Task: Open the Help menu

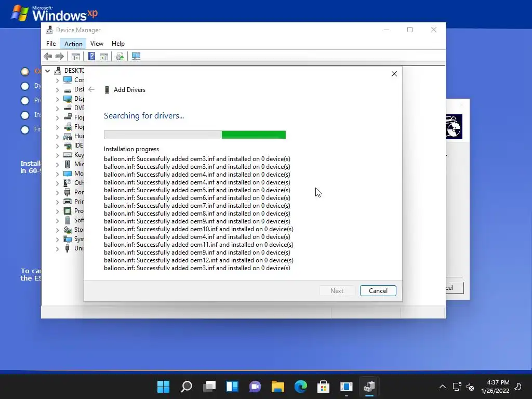Action: pyautogui.click(x=118, y=44)
